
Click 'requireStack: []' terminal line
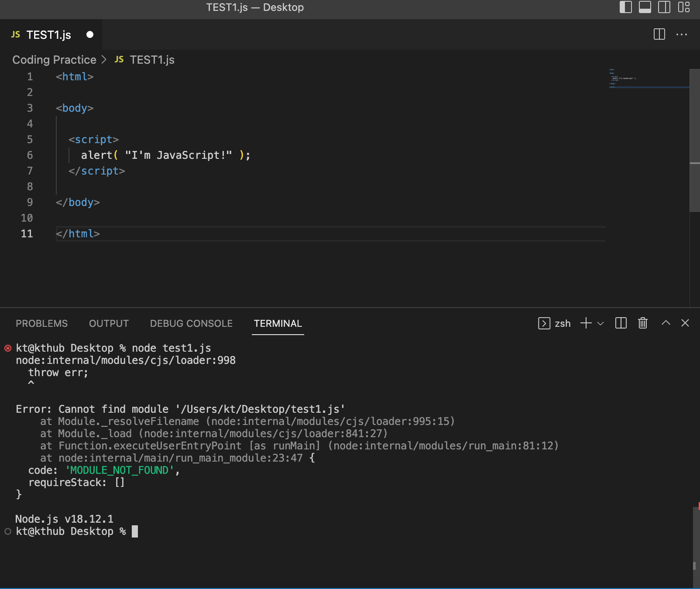tap(76, 483)
